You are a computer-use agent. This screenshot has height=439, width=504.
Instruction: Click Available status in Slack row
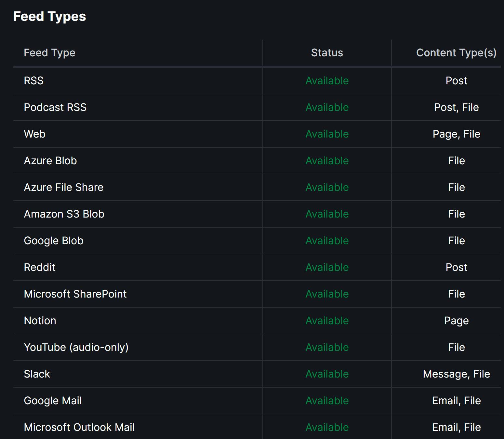click(327, 374)
